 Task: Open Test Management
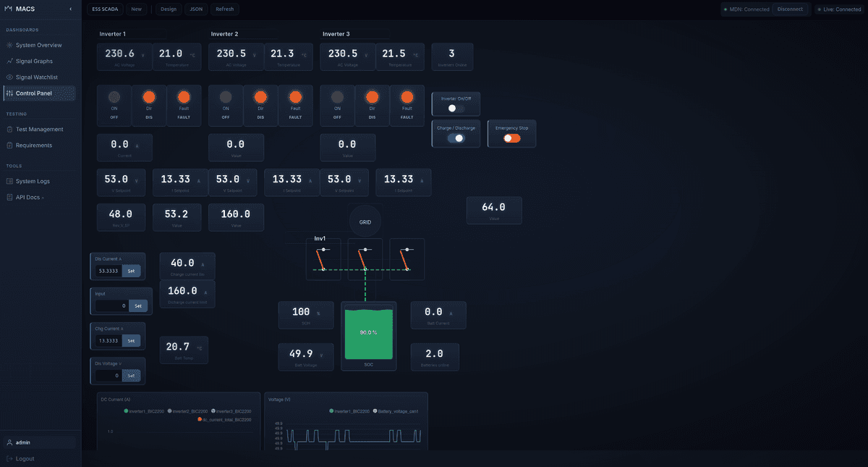40,129
